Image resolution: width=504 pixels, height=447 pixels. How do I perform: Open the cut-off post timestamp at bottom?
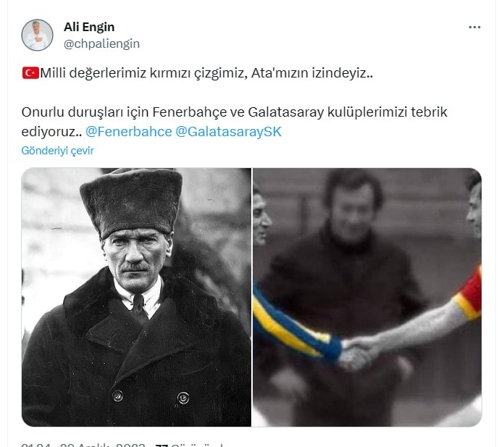(x=83, y=445)
